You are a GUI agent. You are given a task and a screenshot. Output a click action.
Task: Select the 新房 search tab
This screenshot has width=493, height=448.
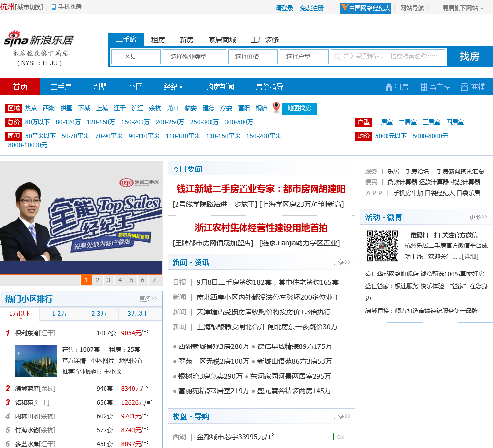(x=186, y=40)
